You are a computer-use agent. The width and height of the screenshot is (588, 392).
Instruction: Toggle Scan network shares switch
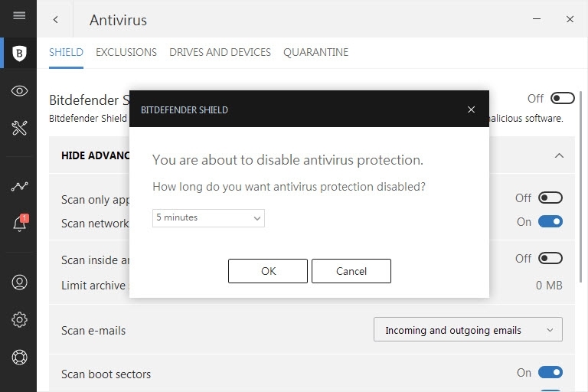[x=550, y=222]
